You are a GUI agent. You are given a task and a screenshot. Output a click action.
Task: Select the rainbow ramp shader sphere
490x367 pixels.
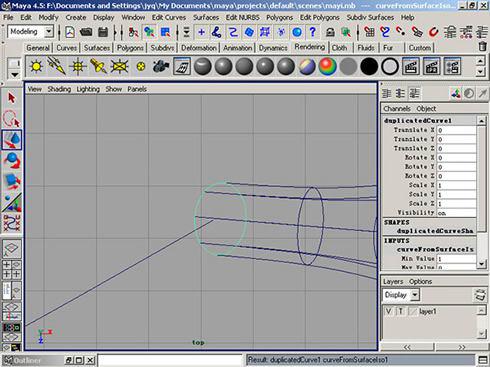[x=328, y=66]
